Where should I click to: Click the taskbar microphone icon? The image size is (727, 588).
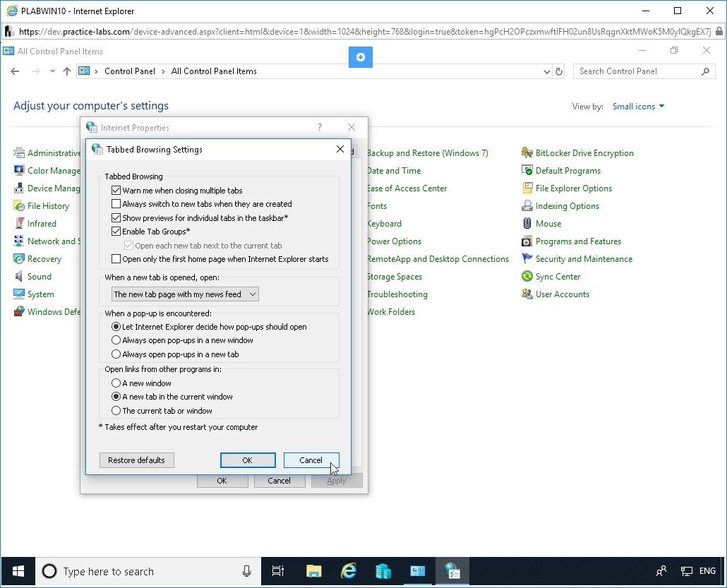click(246, 571)
